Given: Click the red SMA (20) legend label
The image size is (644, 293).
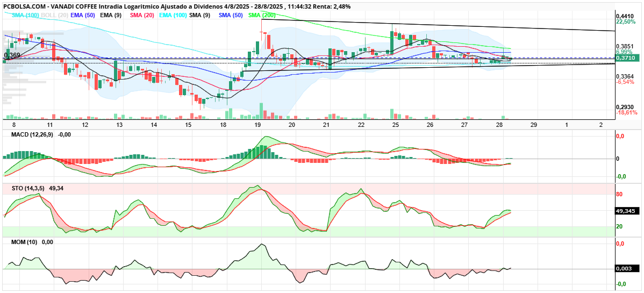Looking at the screenshot, I should coord(142,15).
